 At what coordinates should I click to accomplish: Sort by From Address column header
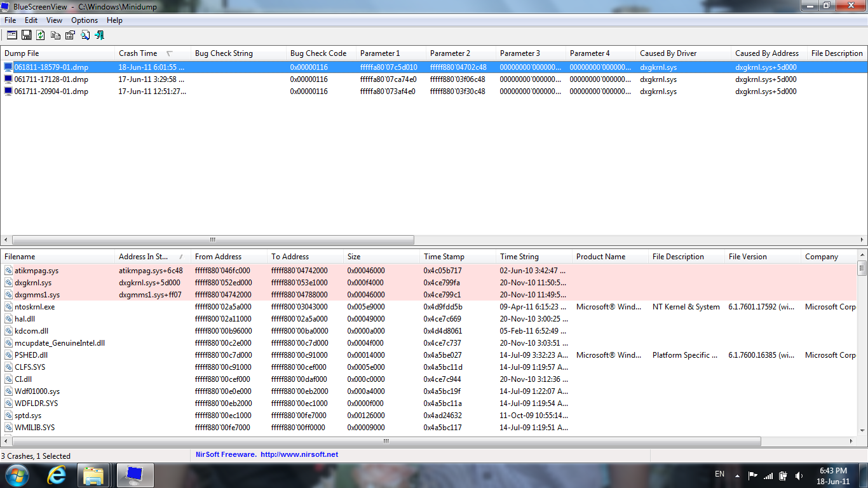click(x=229, y=257)
